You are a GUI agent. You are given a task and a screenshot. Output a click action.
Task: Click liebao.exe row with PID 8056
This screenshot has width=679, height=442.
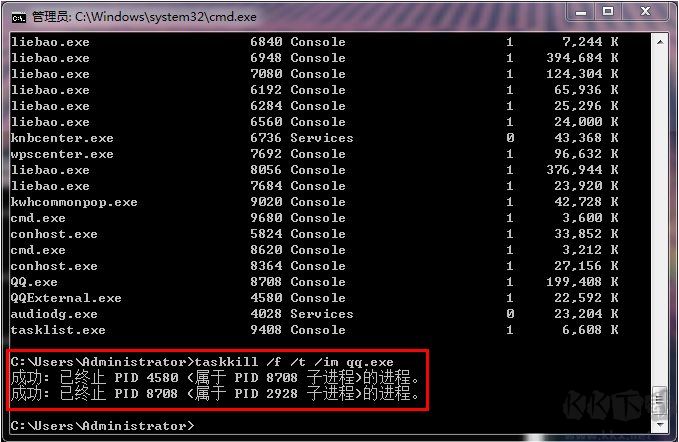tap(314, 170)
